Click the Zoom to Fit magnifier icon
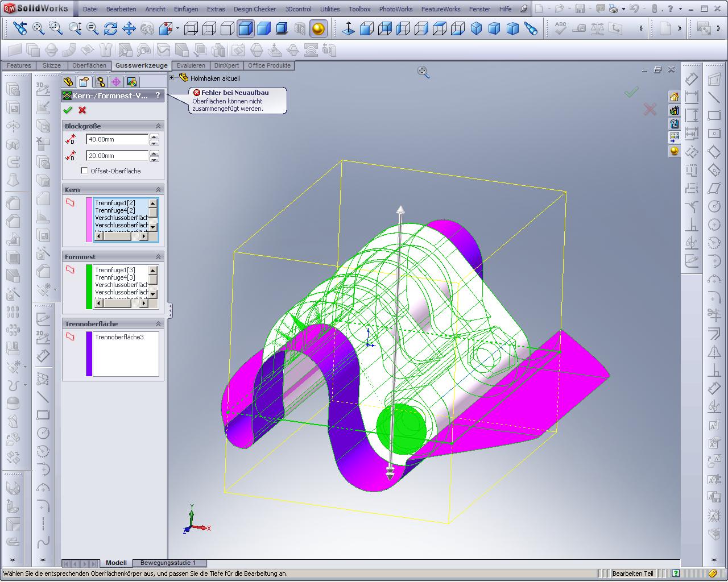Screen dimensions: 728x582 38,28
